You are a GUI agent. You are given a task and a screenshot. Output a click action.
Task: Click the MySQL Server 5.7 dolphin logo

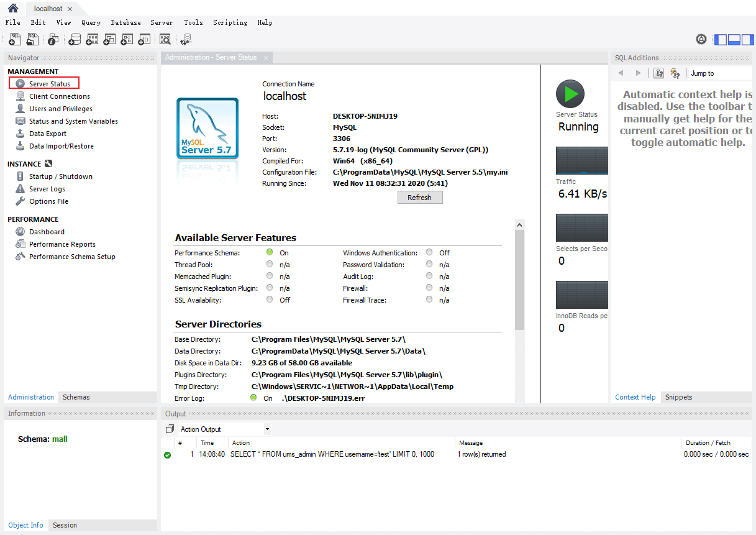coord(207,129)
